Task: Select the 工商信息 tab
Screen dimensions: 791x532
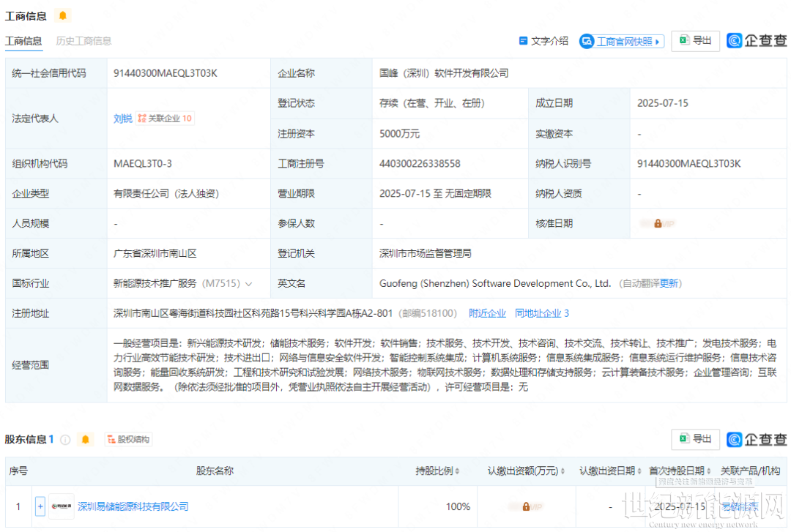Action: [23, 41]
